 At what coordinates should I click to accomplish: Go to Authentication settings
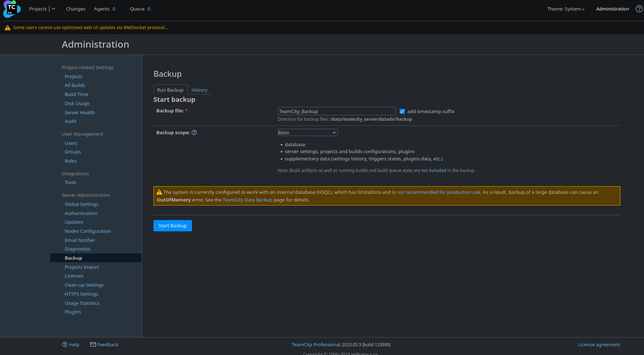(x=81, y=213)
